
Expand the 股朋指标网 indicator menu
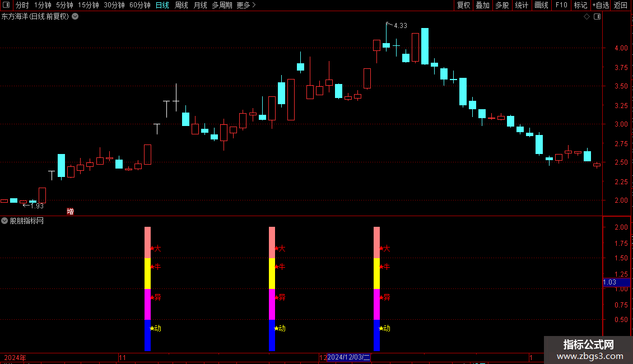[x=4, y=221]
